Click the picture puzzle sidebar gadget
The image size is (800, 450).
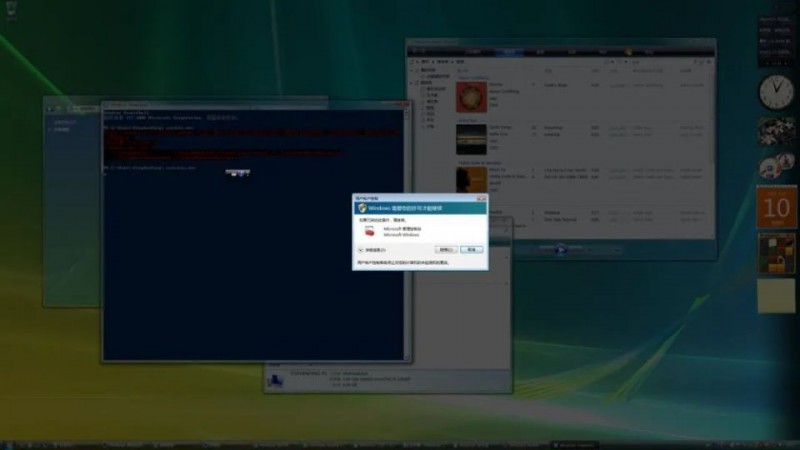pos(776,254)
